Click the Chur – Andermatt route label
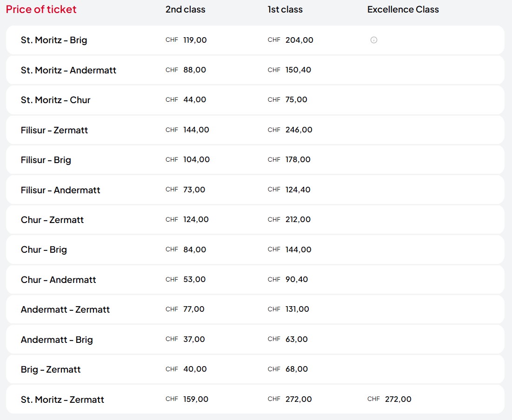The height and width of the screenshot is (420, 512). coord(59,280)
